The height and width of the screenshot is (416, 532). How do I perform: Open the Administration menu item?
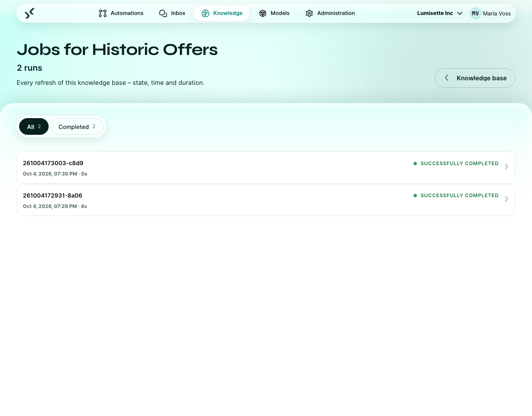point(330,13)
